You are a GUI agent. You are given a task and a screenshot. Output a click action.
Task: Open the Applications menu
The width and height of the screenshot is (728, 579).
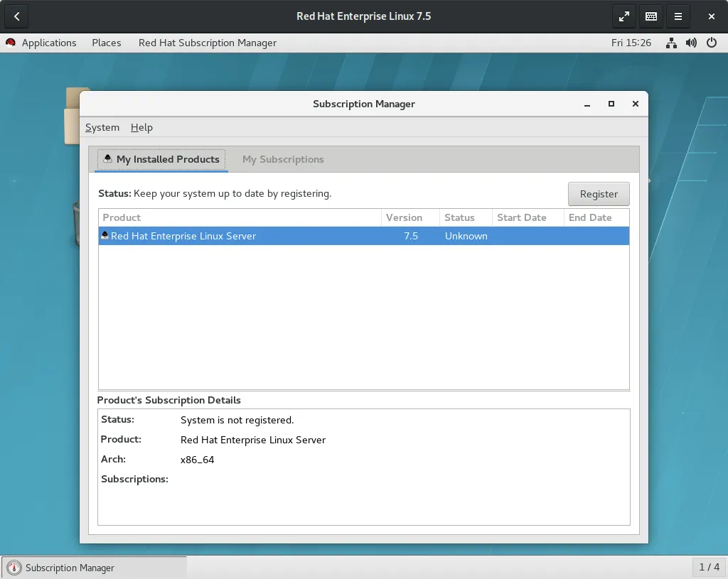[48, 43]
